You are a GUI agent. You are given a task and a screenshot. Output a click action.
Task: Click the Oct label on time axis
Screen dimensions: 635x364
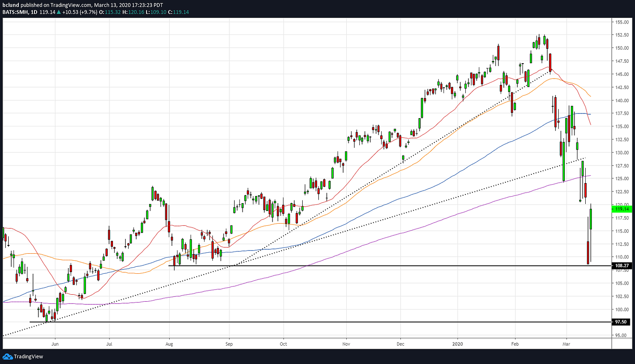coord(283,344)
